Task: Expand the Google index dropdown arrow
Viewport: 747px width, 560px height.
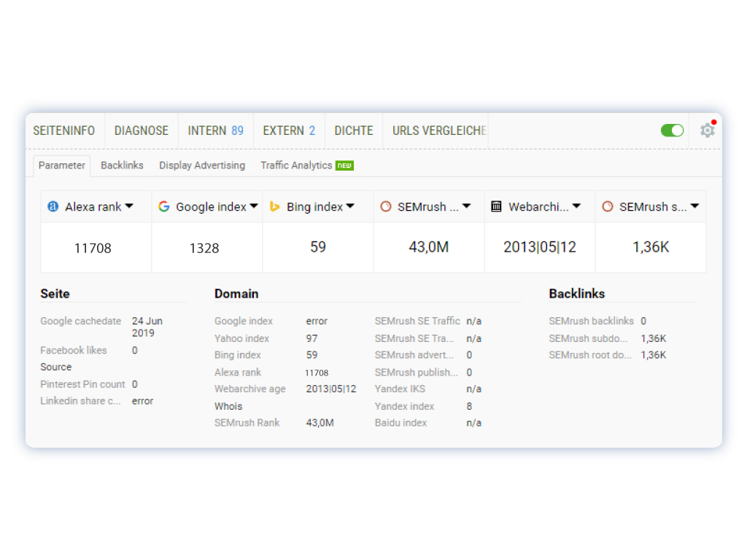Action: pos(254,206)
